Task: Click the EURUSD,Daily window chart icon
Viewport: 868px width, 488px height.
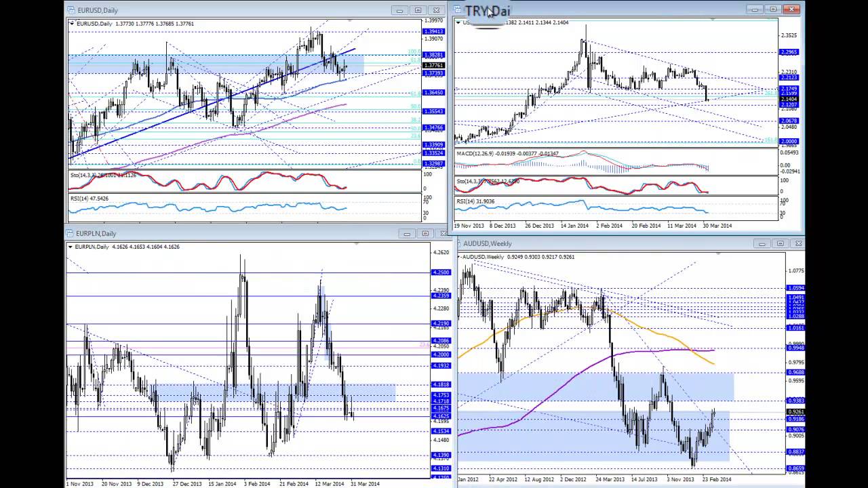Action: click(x=71, y=10)
